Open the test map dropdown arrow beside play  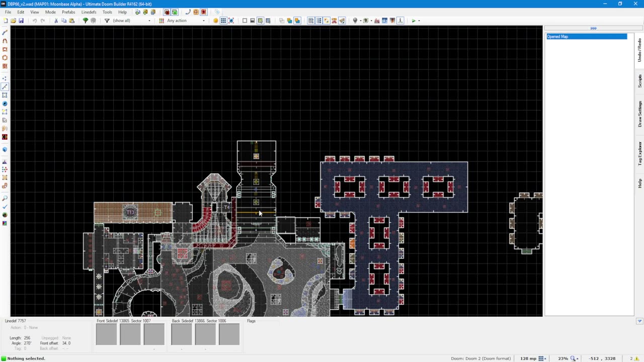419,21
